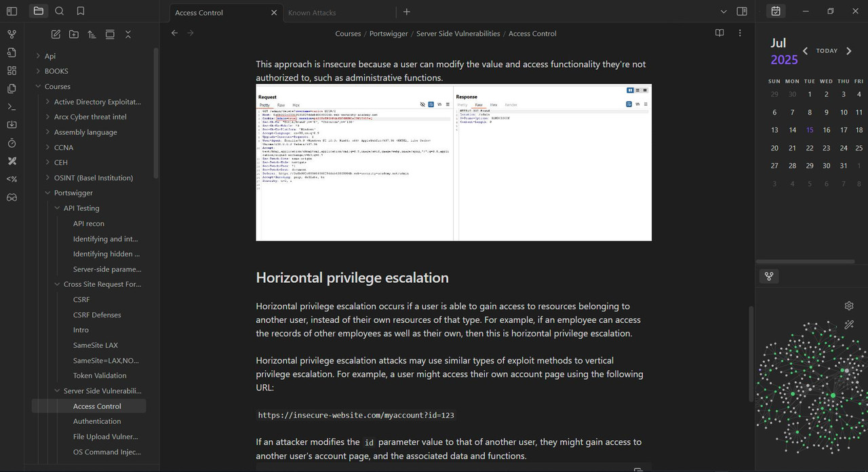Click the insert template copy-files ribbon icon

pos(12,89)
